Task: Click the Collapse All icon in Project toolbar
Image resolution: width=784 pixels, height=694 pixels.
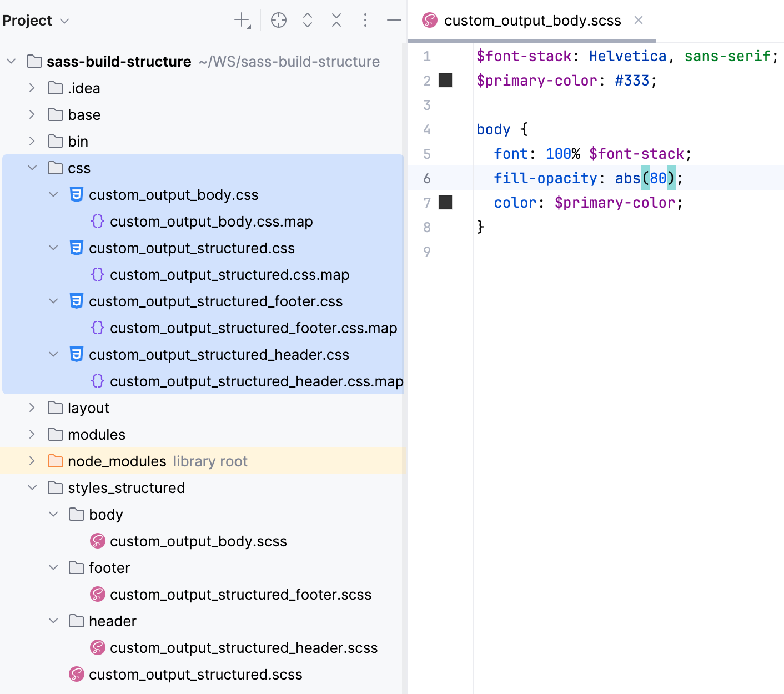Action: tap(336, 20)
